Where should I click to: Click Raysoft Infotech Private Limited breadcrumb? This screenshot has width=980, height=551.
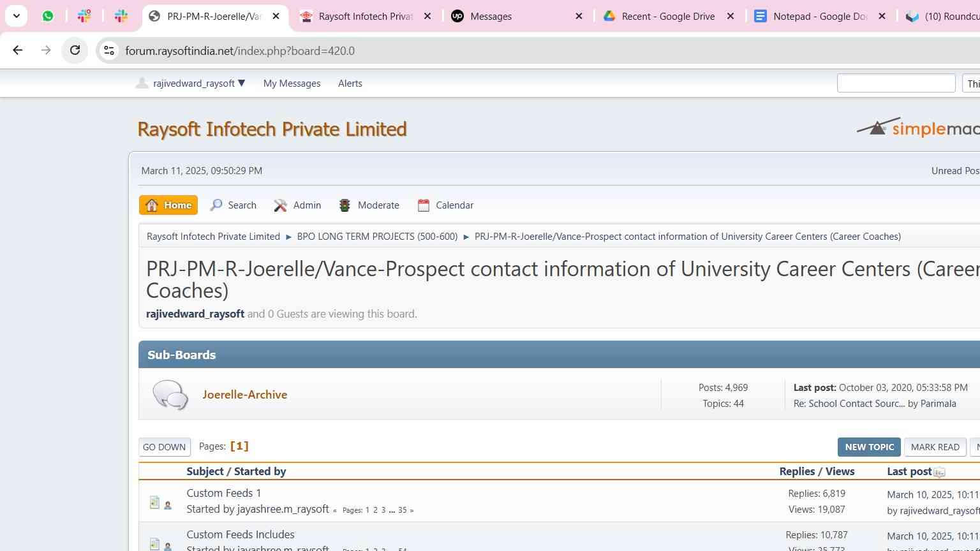tap(213, 237)
